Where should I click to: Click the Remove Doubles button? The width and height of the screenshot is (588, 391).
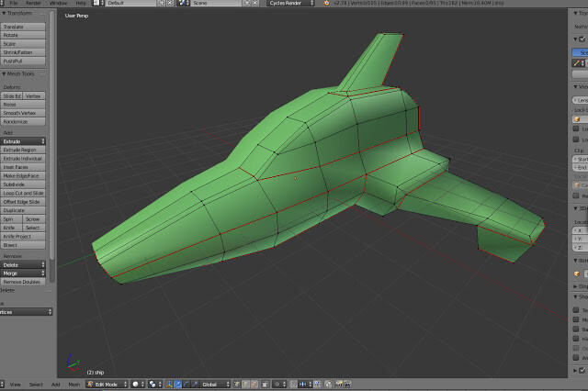pyautogui.click(x=23, y=282)
